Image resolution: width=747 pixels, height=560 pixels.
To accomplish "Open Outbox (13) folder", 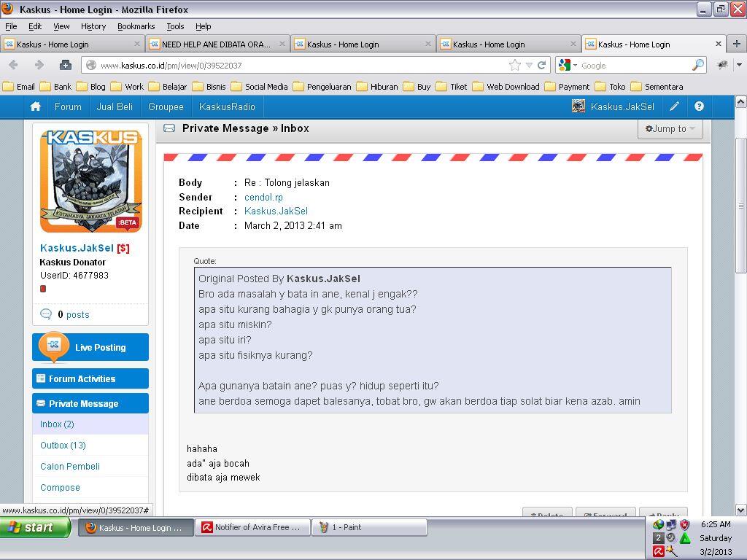I will point(63,446).
